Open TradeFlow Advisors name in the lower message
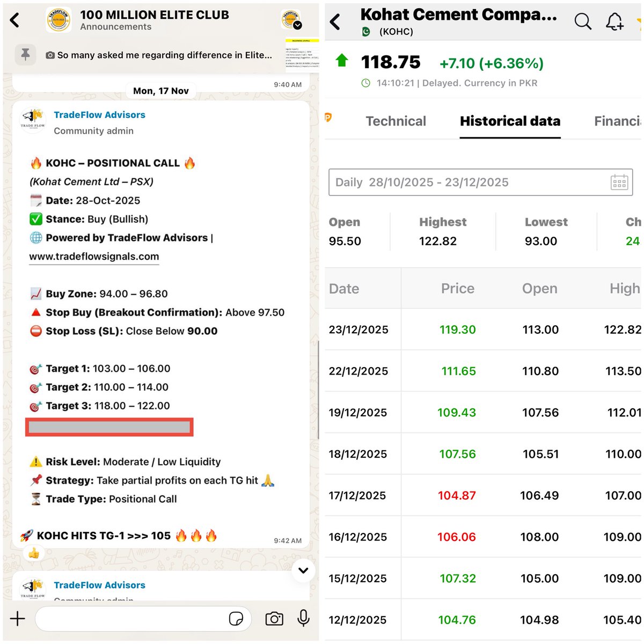 point(99,585)
